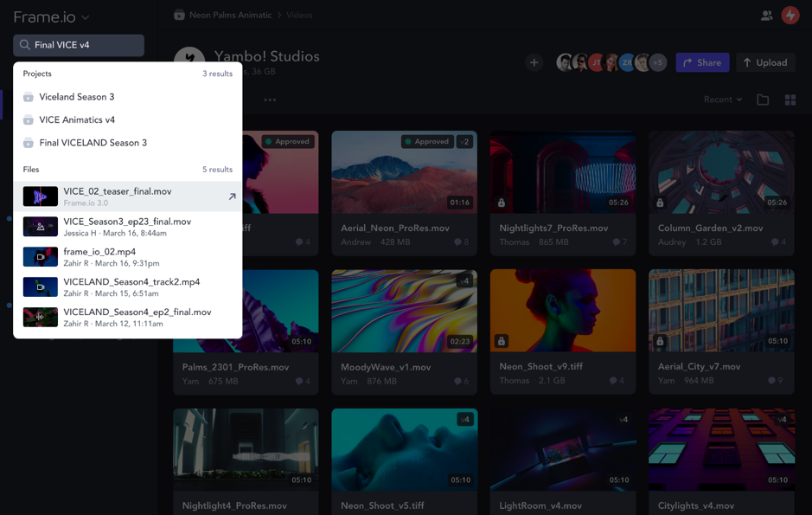Switch to grid view icon
The height and width of the screenshot is (515, 812).
click(x=790, y=100)
